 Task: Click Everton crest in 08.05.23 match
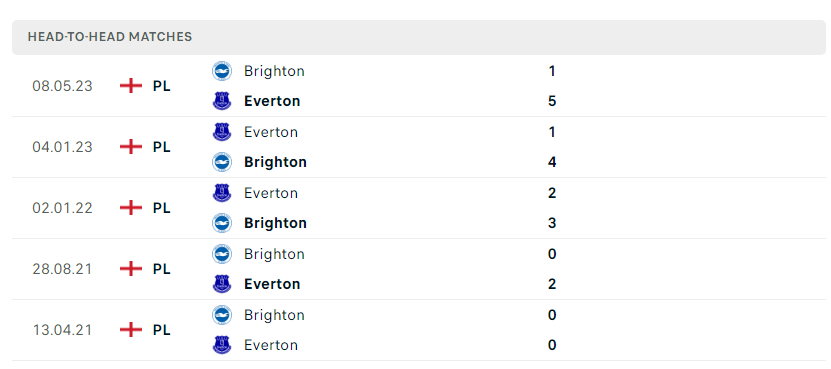(x=222, y=101)
